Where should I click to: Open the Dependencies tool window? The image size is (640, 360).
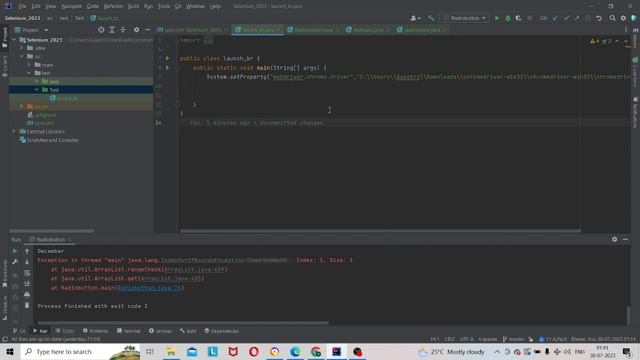click(x=222, y=331)
